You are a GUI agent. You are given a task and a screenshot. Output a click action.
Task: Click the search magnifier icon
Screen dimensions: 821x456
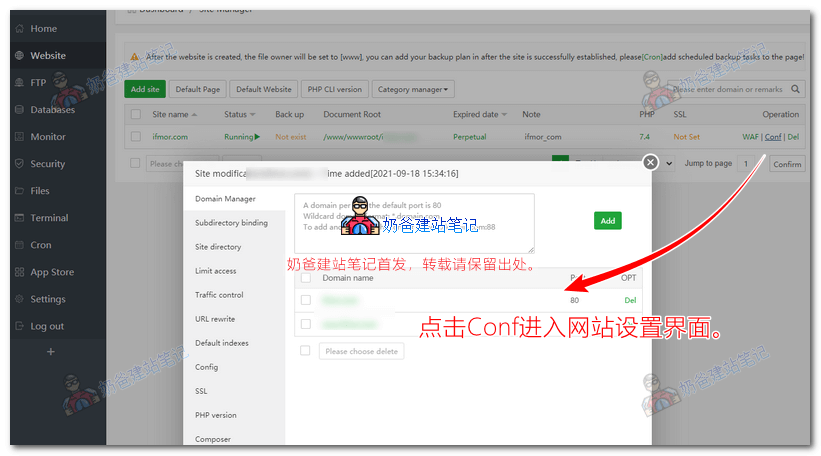tap(795, 89)
